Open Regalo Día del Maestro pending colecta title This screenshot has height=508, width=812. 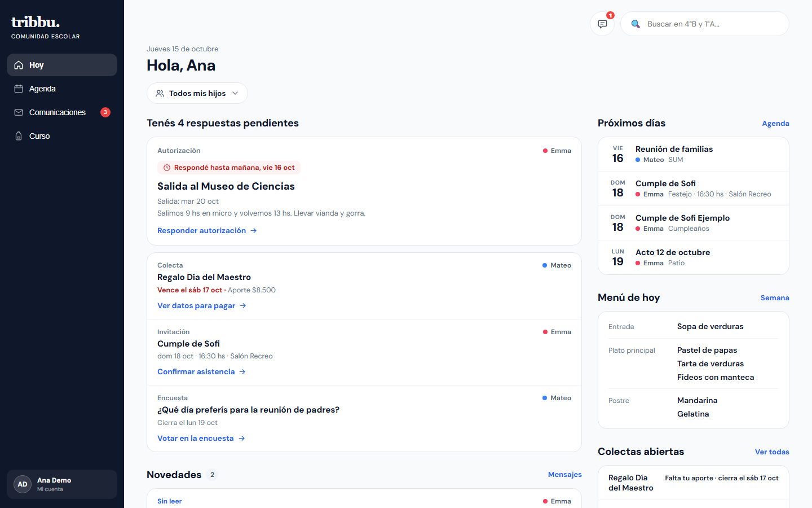pyautogui.click(x=204, y=277)
